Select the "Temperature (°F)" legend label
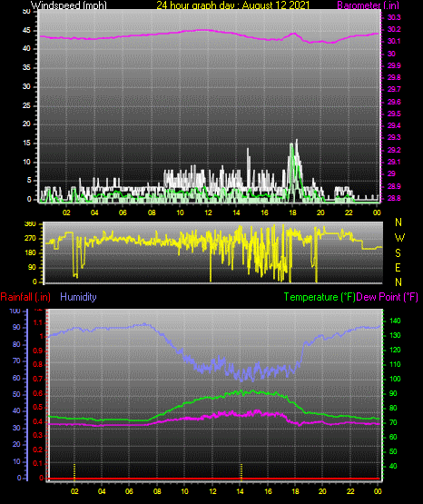Screen dimensions: 423x504 point(320,297)
